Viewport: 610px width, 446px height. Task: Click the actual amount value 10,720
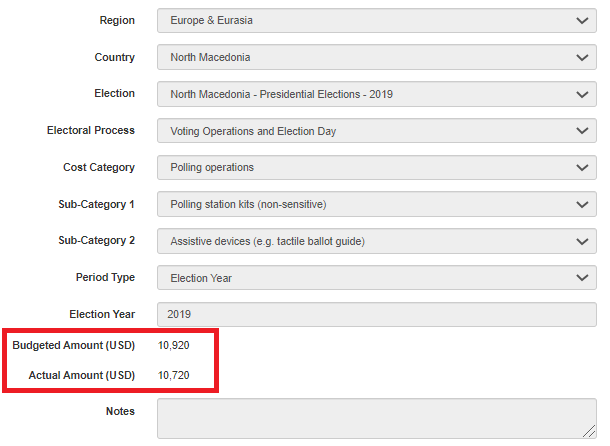173,376
